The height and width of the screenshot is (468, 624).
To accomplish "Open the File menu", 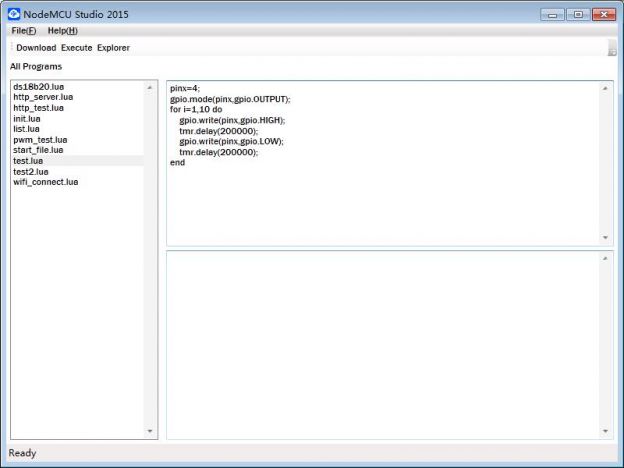I will click(x=23, y=31).
